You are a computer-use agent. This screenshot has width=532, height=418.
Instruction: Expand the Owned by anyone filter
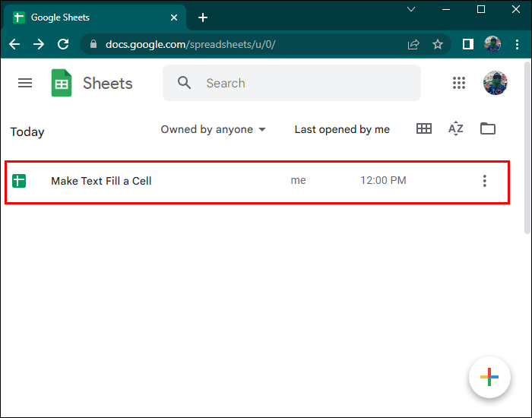pos(213,129)
